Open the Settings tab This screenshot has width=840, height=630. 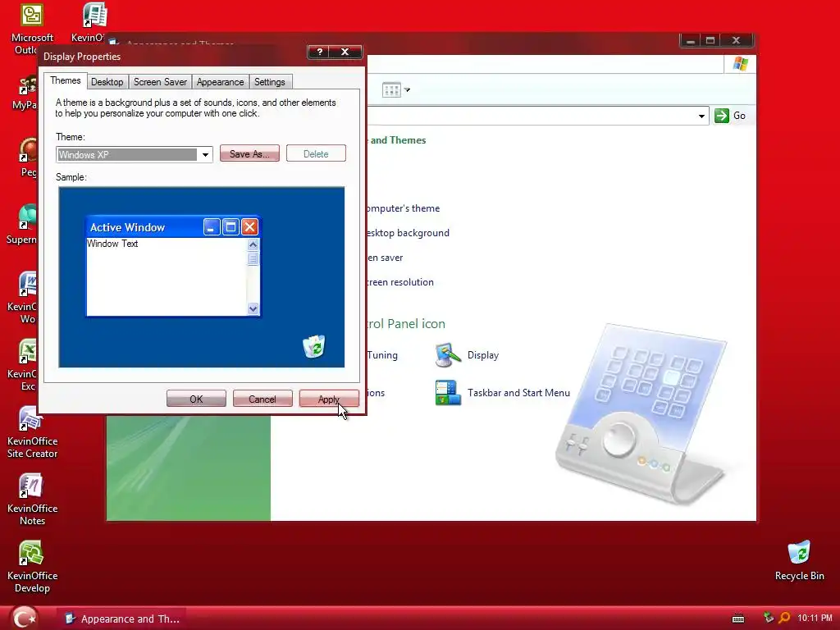tap(269, 82)
